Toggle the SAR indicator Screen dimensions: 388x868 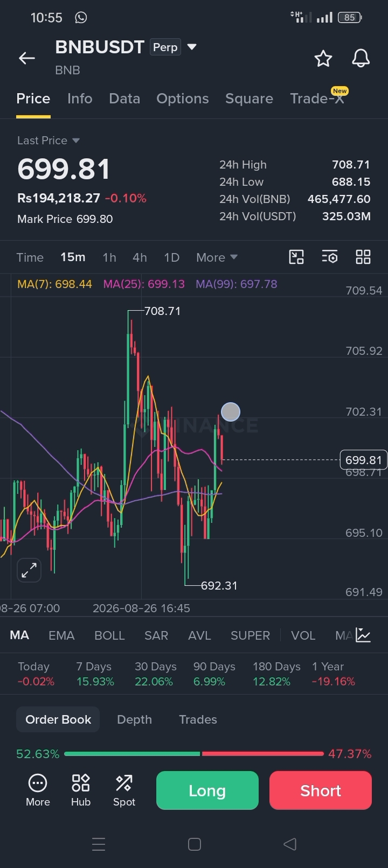pyautogui.click(x=156, y=635)
